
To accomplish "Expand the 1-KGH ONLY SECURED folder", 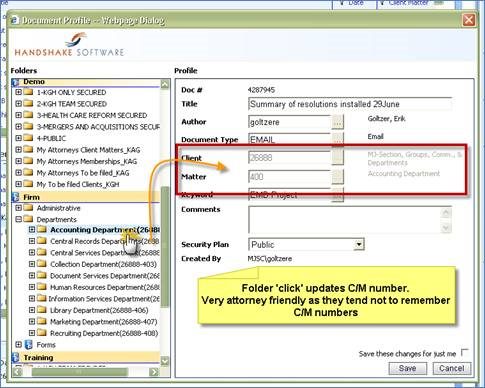I will 18,92.
